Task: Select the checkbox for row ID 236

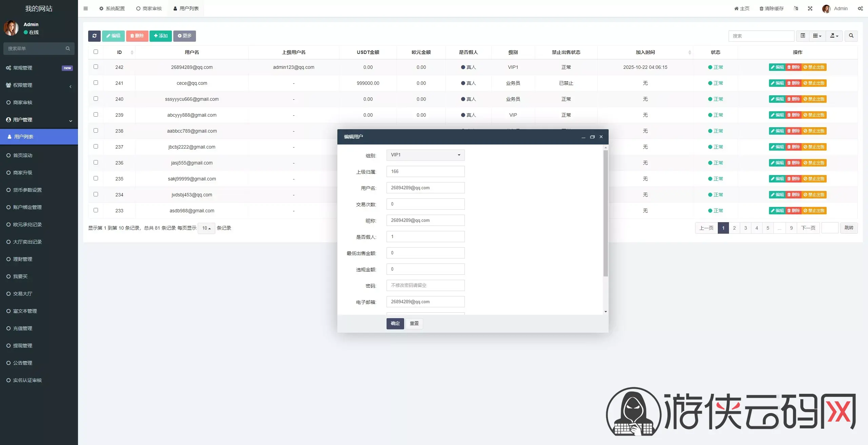Action: [x=96, y=162]
